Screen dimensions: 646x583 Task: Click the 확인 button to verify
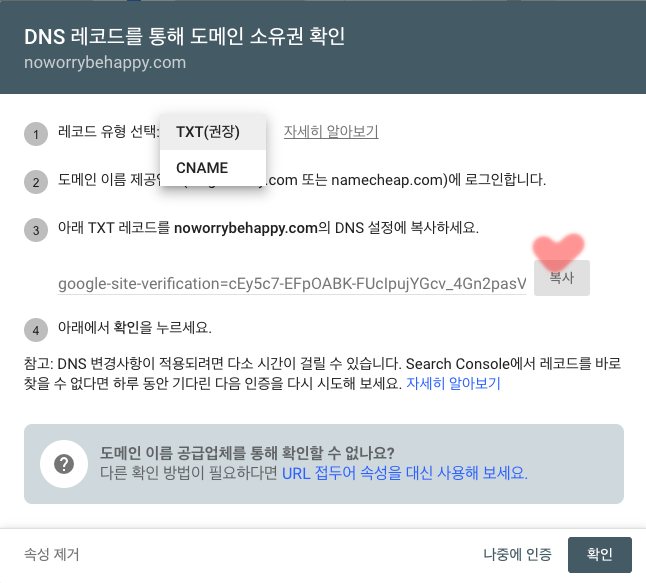click(x=599, y=555)
